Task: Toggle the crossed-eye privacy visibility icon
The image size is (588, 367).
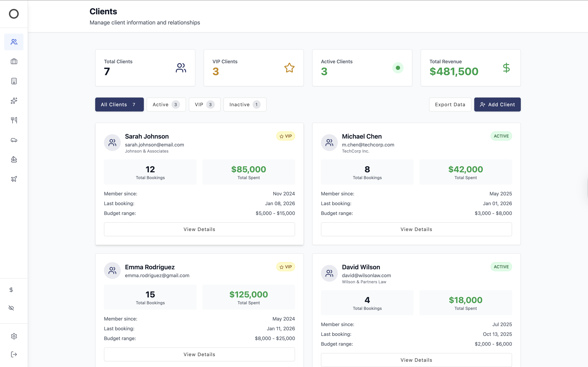Action: [11, 308]
